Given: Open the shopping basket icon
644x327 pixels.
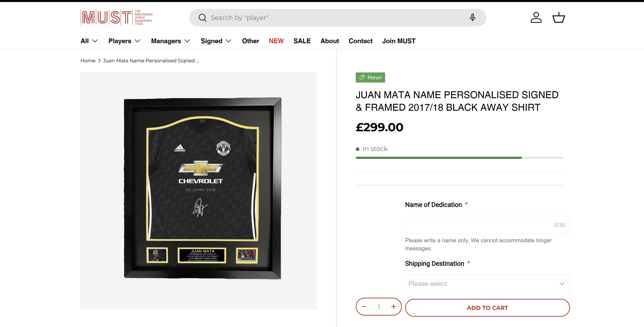Looking at the screenshot, I should [559, 17].
